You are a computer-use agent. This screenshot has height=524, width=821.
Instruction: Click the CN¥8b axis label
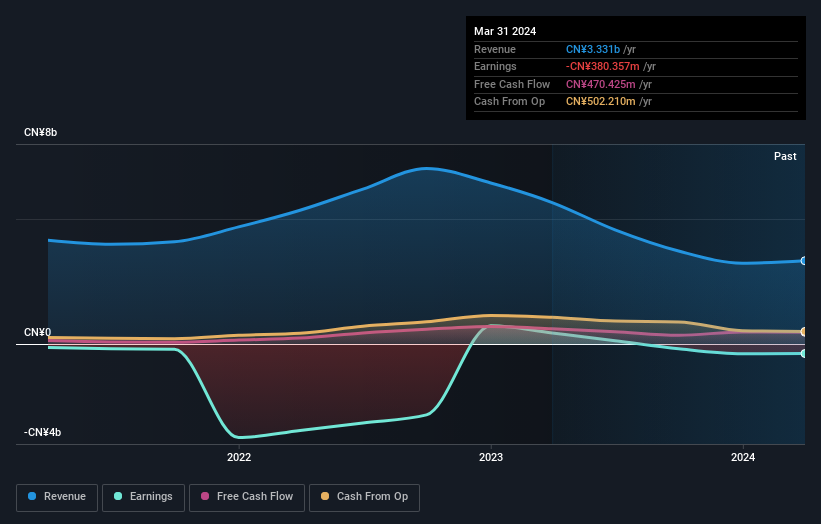click(40, 132)
